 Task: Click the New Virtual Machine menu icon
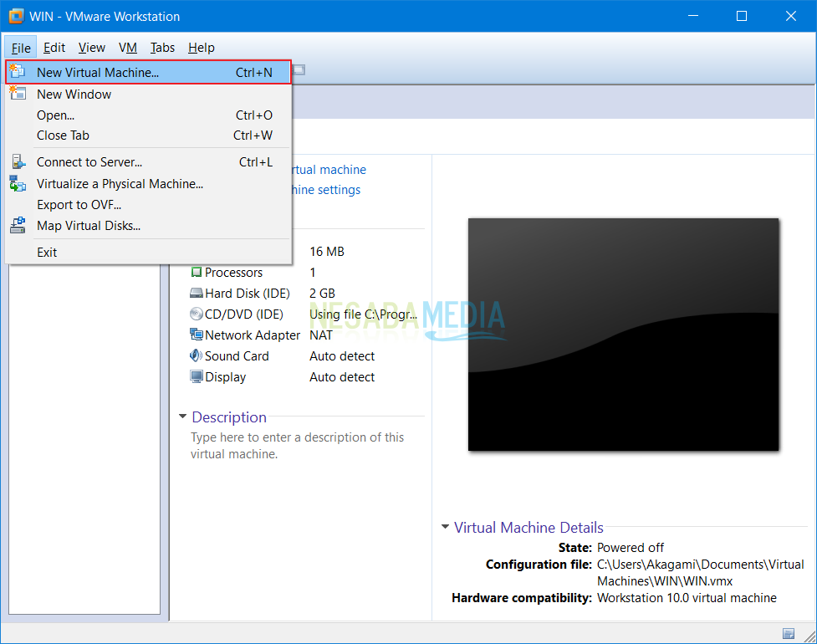(x=18, y=72)
